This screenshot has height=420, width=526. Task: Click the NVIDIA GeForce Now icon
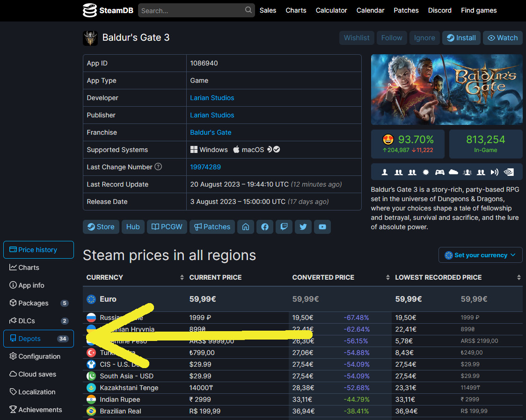pos(509,172)
